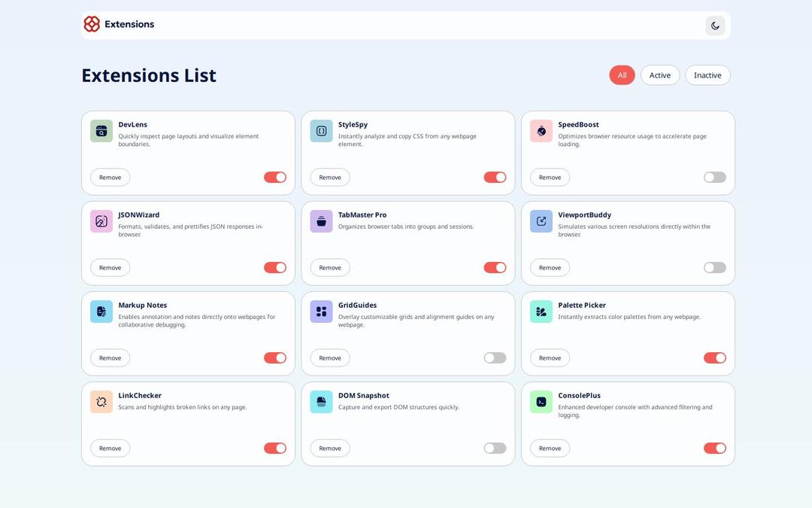Select the All filter tab
Screen dimensions: 812x508
coord(622,75)
